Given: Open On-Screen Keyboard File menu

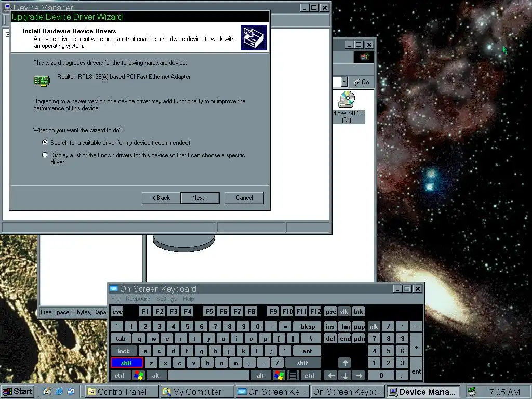Looking at the screenshot, I should tap(115, 299).
